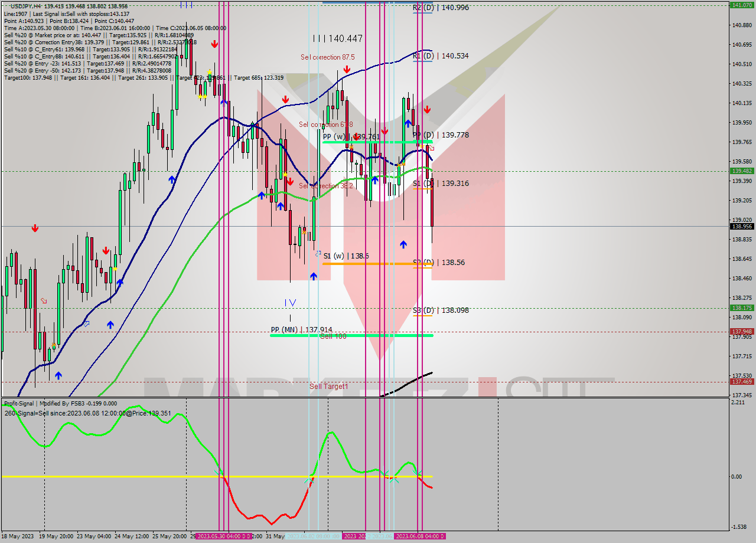Click the red 137.948 price tag

[x=742, y=331]
